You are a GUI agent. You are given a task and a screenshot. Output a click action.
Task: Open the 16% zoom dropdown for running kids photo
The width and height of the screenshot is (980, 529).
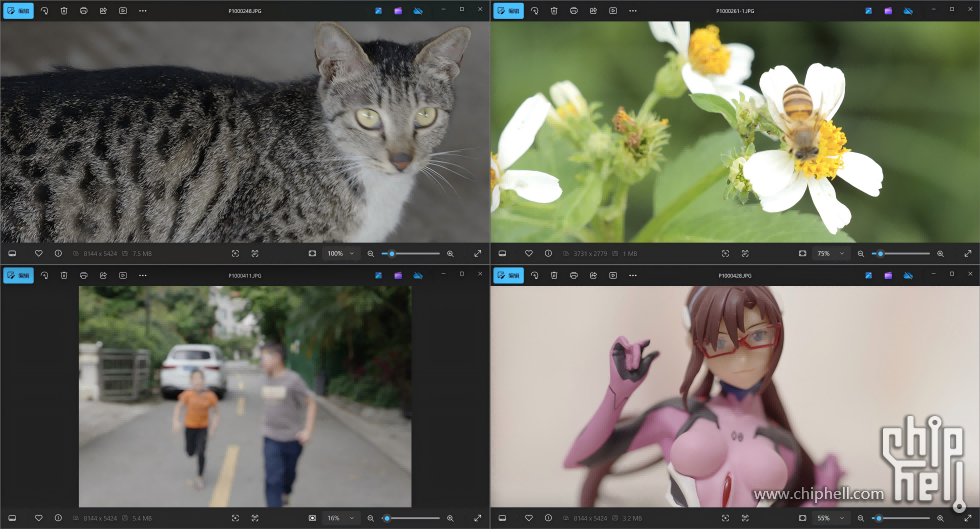[x=339, y=518]
